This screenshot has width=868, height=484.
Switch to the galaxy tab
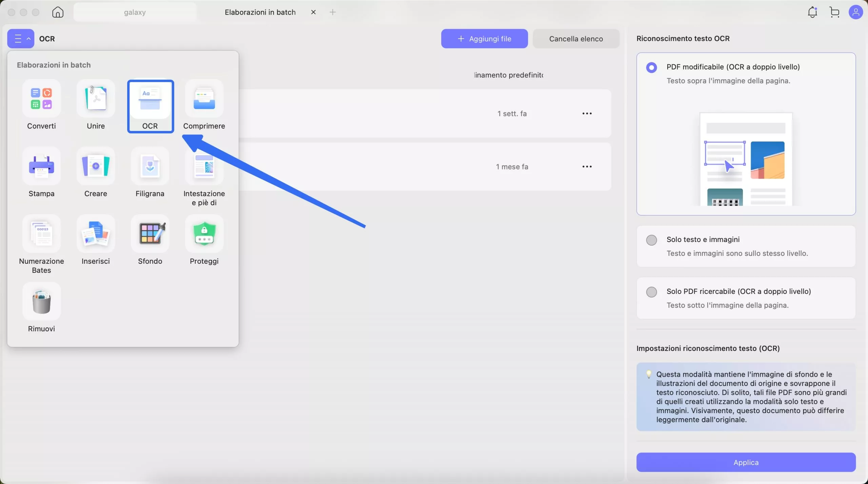coord(135,12)
